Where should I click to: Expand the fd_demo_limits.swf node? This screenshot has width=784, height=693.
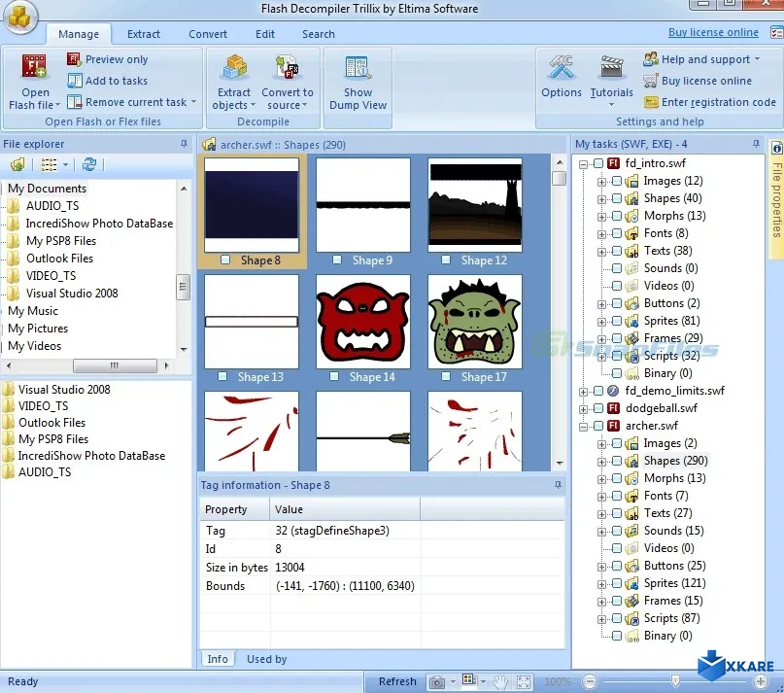tap(584, 392)
